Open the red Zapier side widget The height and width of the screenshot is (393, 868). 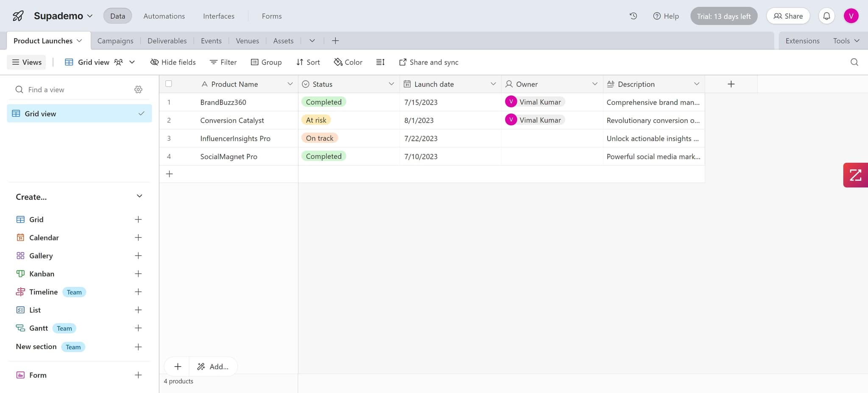coord(855,175)
